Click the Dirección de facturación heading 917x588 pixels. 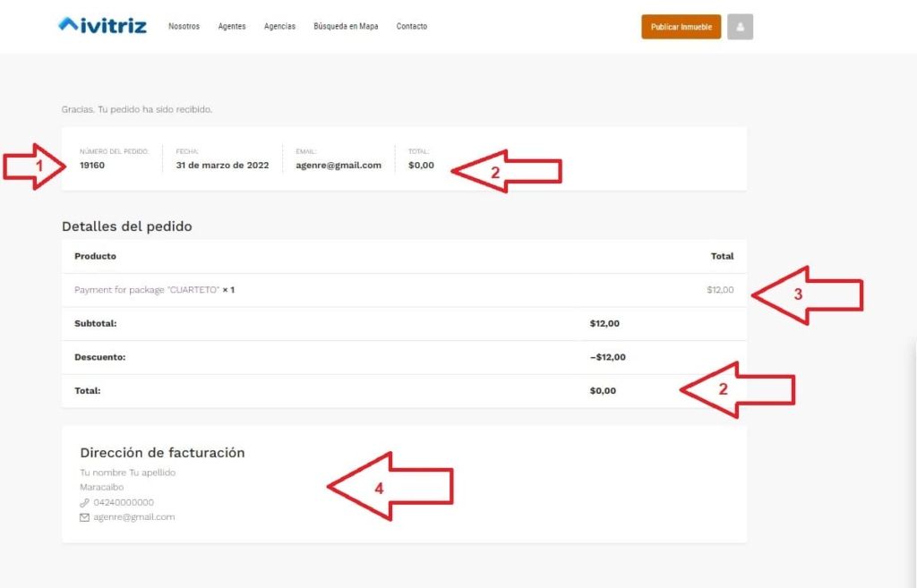pos(162,453)
